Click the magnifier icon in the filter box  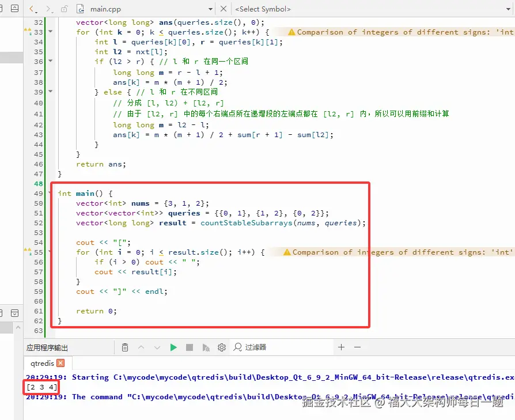click(x=237, y=347)
